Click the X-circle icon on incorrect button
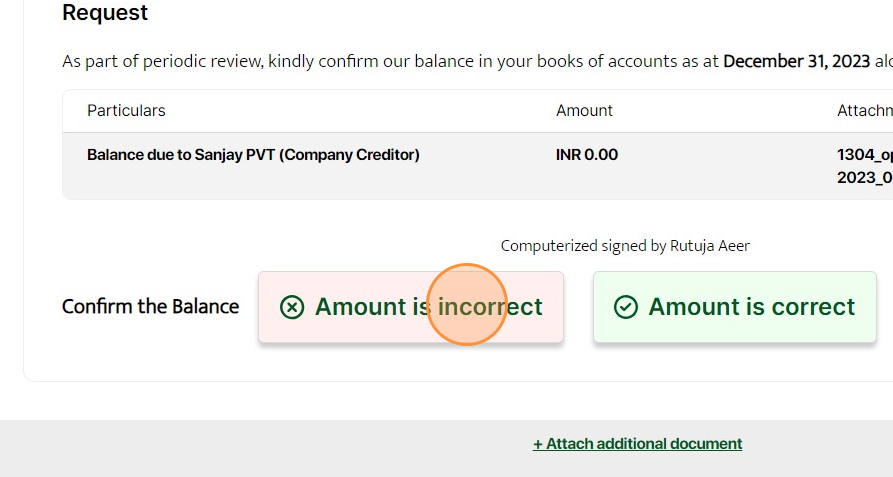Viewport: 893px width, 477px height. (x=291, y=307)
